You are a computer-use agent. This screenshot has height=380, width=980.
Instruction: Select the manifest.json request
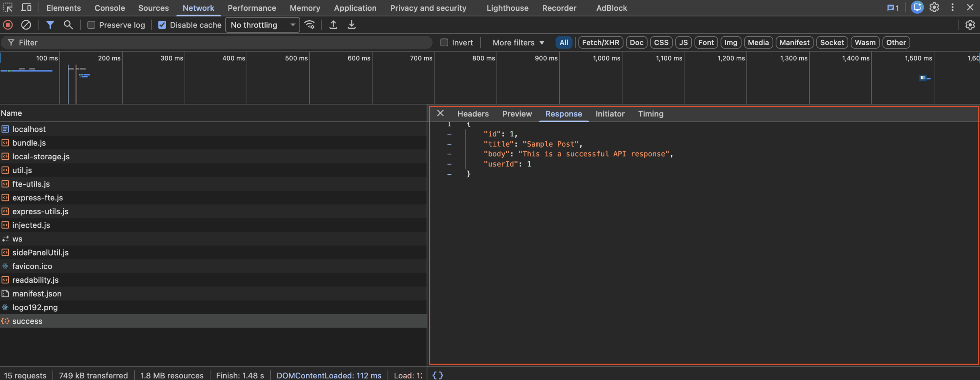(x=37, y=294)
